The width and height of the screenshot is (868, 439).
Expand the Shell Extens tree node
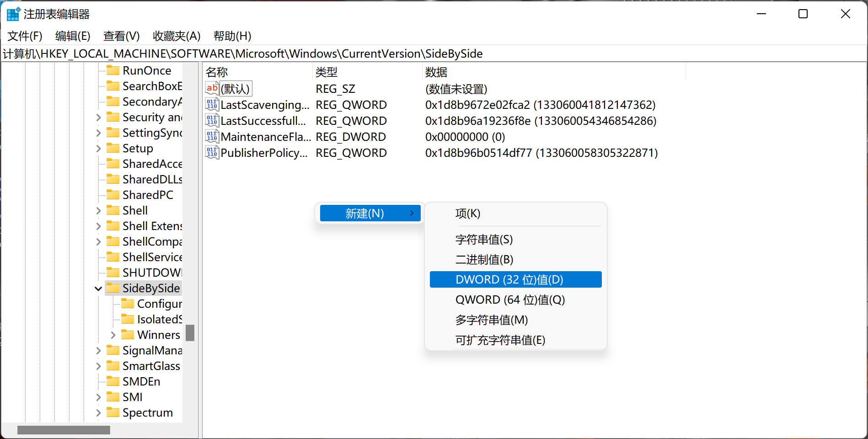click(98, 226)
